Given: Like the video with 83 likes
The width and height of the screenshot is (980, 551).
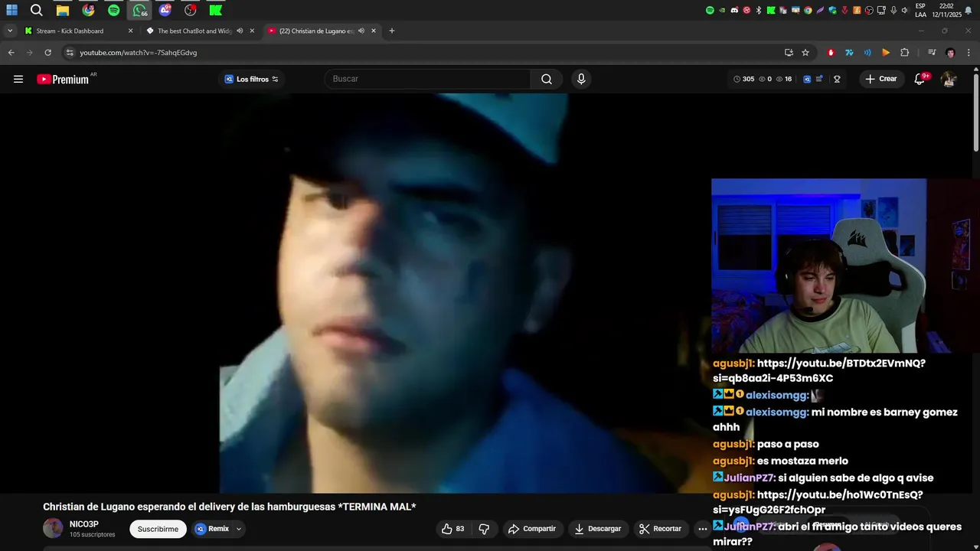Looking at the screenshot, I should pyautogui.click(x=452, y=529).
